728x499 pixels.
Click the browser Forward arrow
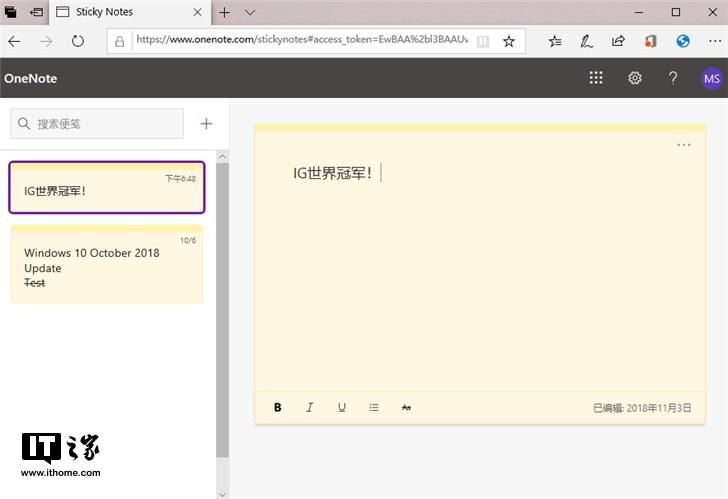(x=46, y=41)
